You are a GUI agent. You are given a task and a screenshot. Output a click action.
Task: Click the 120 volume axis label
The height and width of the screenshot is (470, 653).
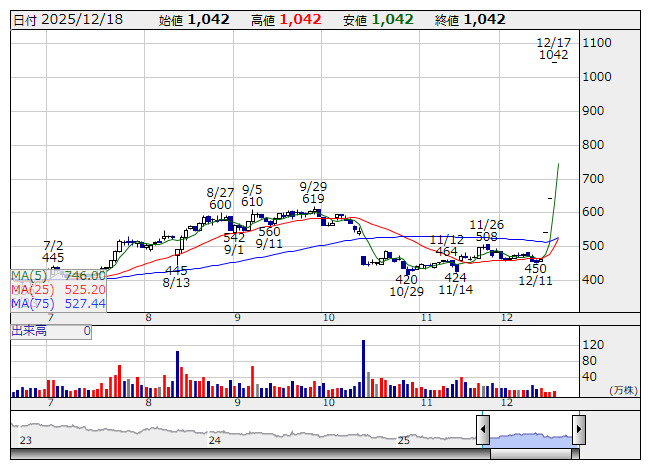tap(593, 345)
